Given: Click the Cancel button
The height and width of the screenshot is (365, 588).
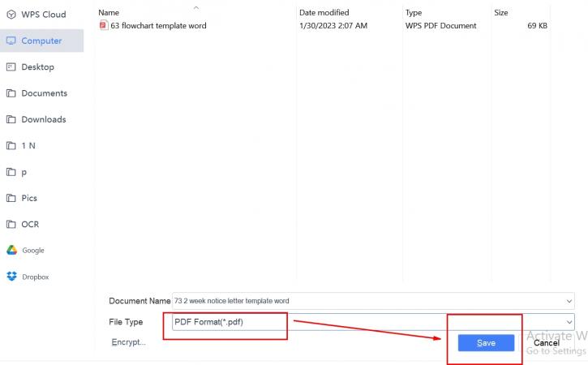Looking at the screenshot, I should (x=547, y=343).
